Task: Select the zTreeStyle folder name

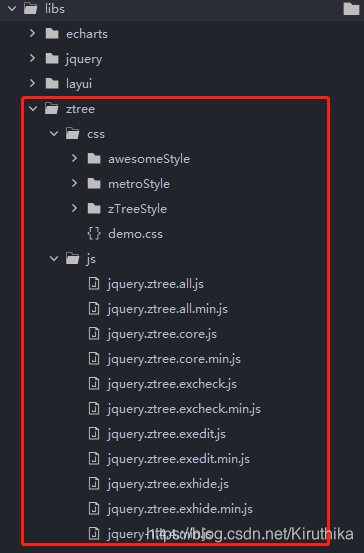Action: 137,209
